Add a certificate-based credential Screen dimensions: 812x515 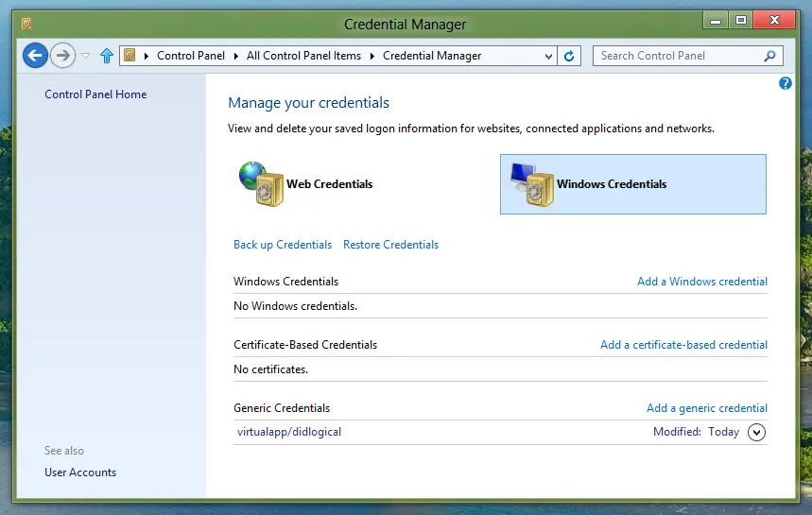(x=683, y=345)
